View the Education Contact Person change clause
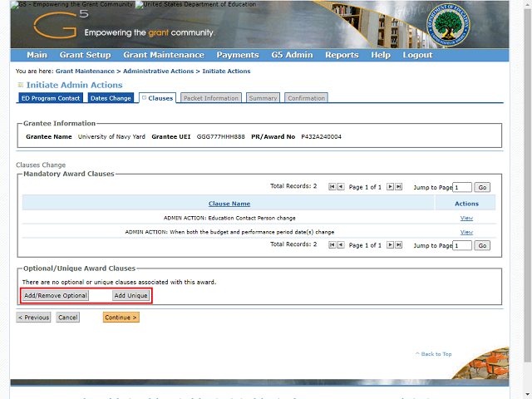532x399 pixels. tap(466, 218)
